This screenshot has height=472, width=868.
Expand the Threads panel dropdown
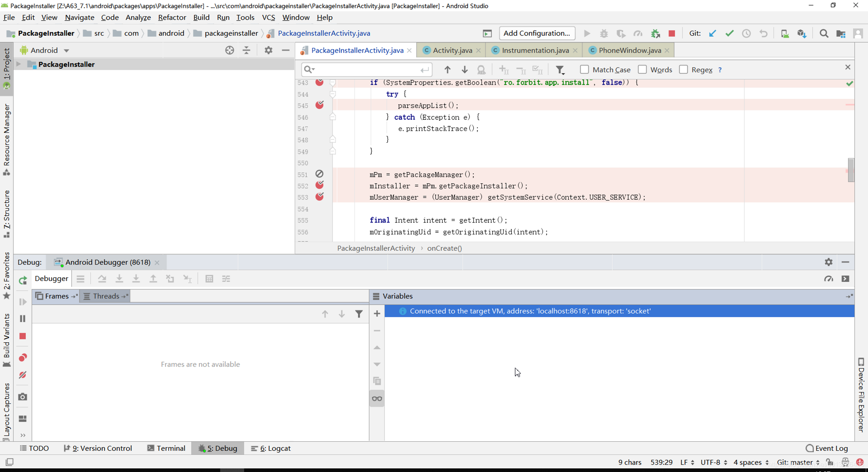124,296
